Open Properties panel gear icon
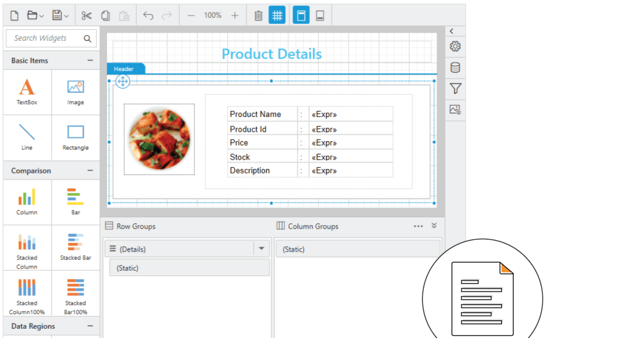Screen dimensions: 644x338 click(455, 47)
